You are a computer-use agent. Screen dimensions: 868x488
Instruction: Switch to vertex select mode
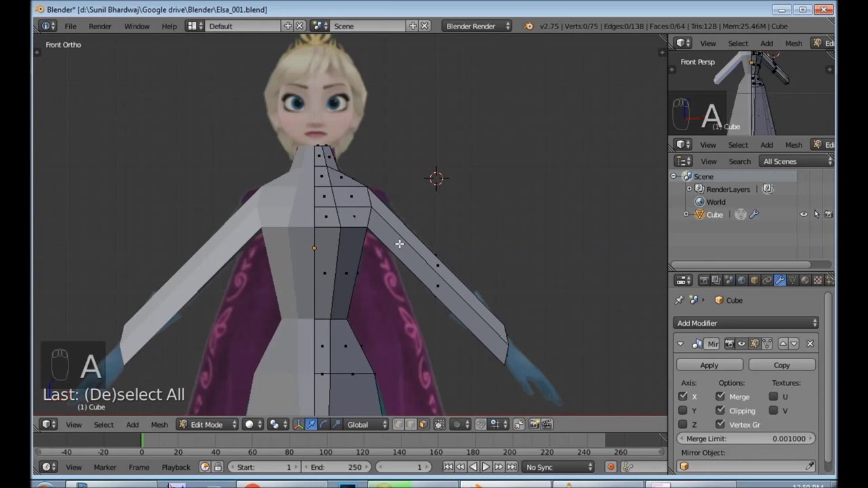point(398,424)
